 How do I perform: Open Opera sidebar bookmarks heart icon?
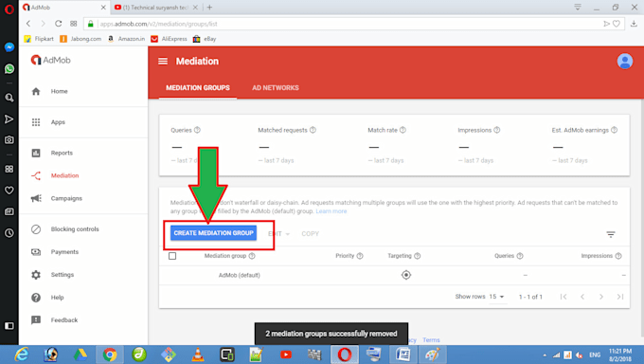9,190
